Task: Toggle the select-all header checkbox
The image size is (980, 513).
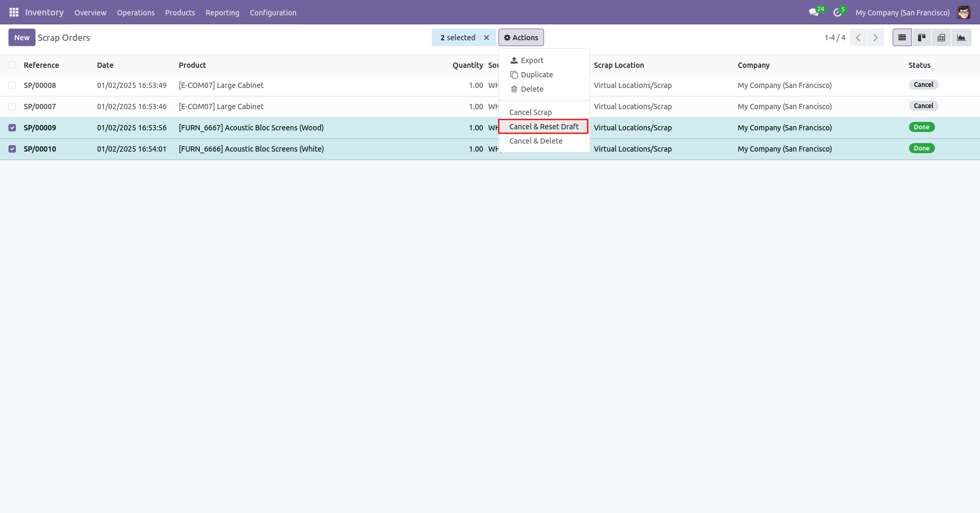Action: coord(12,65)
